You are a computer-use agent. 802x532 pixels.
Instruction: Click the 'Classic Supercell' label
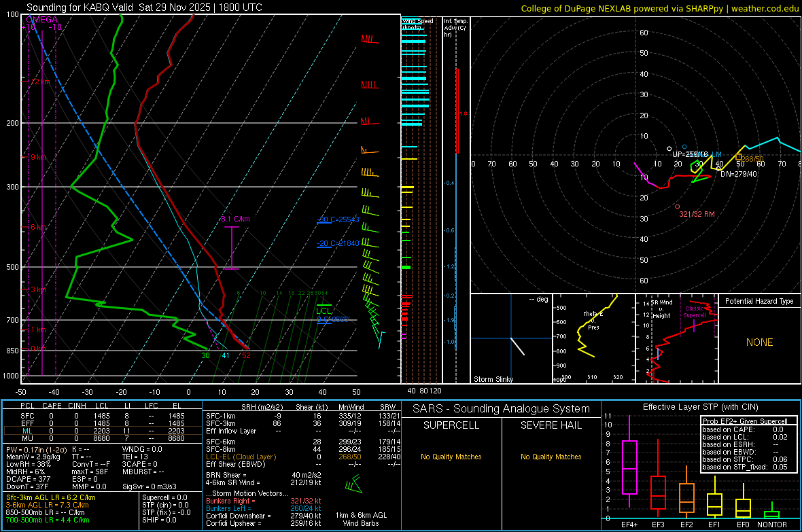coord(695,312)
